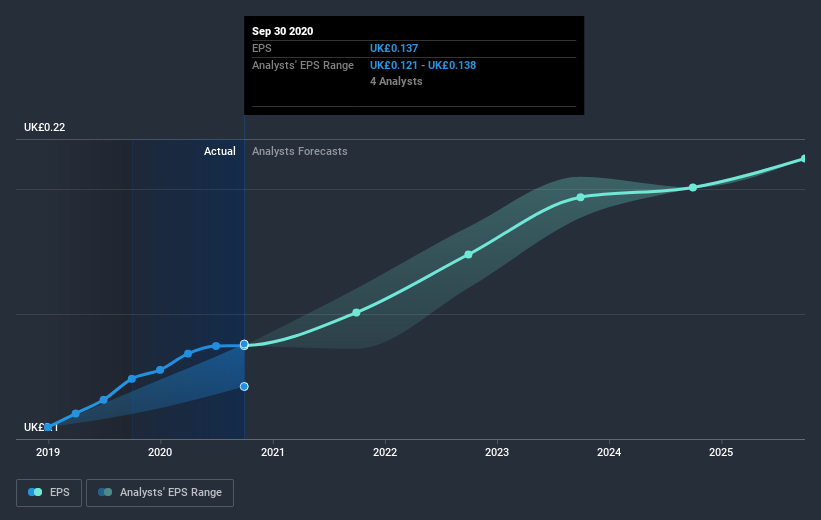Click the 2022 x-axis label
This screenshot has height=520, width=821.
pyautogui.click(x=385, y=452)
